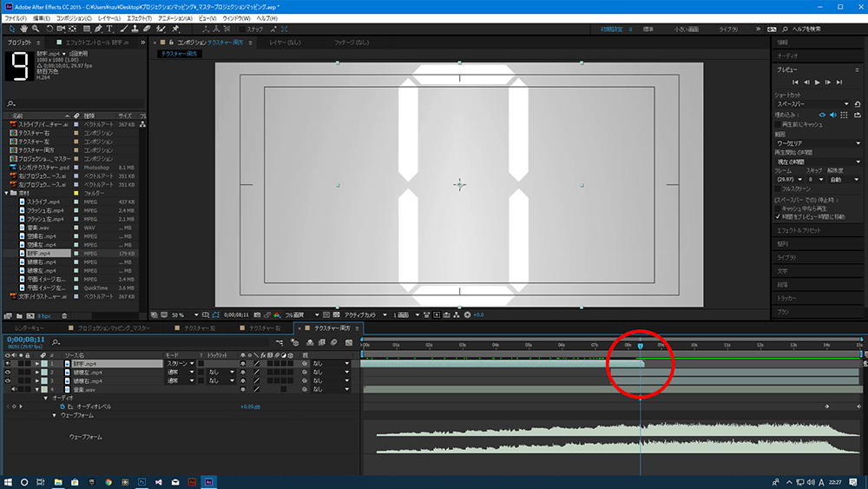Select the Rotation tool in the toolbar
This screenshot has width=868, height=489.
coord(49,29)
